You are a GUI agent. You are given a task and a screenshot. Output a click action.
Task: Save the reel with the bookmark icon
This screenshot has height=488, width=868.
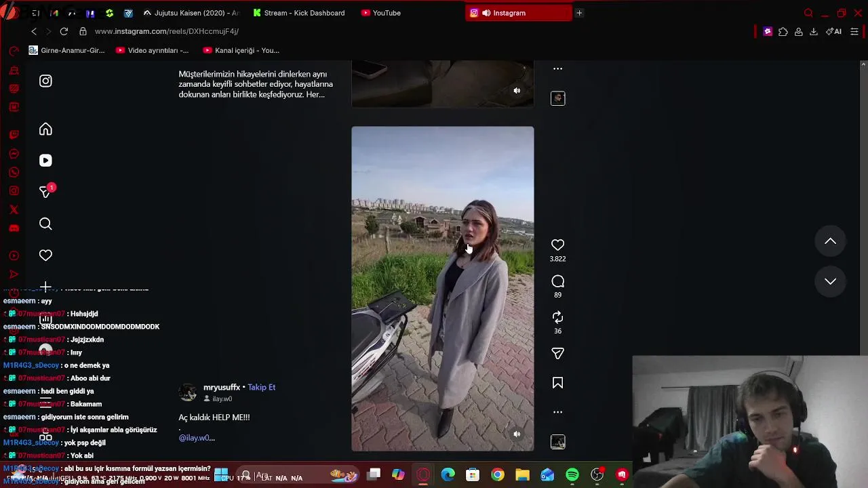point(557,384)
